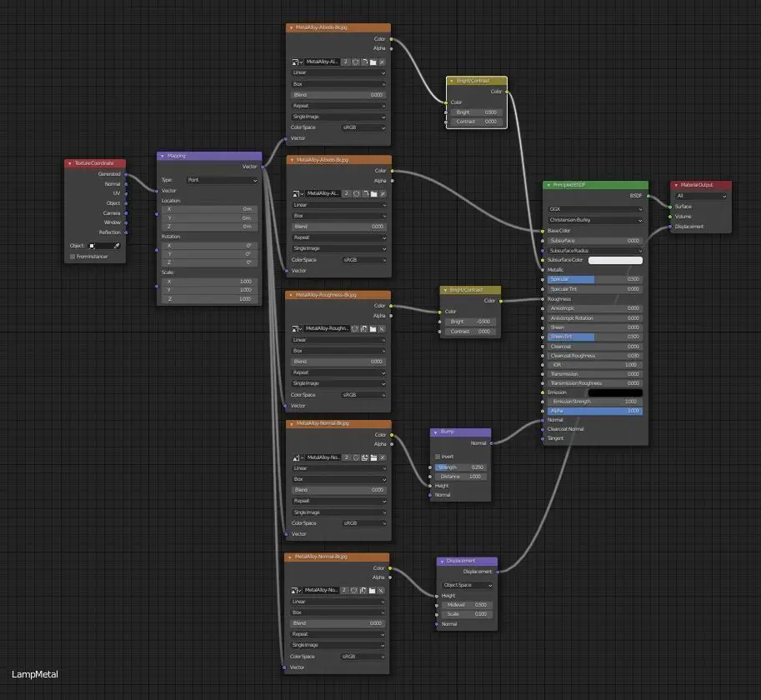The height and width of the screenshot is (700, 761).
Task: Toggle fake user shield in Albedo node feeding Base Color
Action: point(357,193)
